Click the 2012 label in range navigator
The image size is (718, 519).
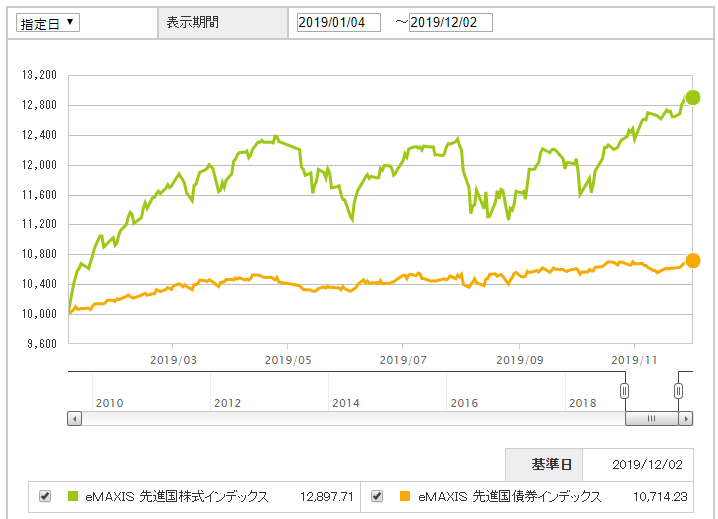click(x=228, y=403)
